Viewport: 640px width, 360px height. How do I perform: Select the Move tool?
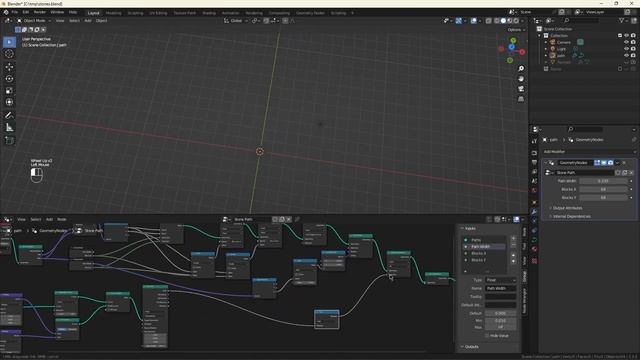pos(9,67)
